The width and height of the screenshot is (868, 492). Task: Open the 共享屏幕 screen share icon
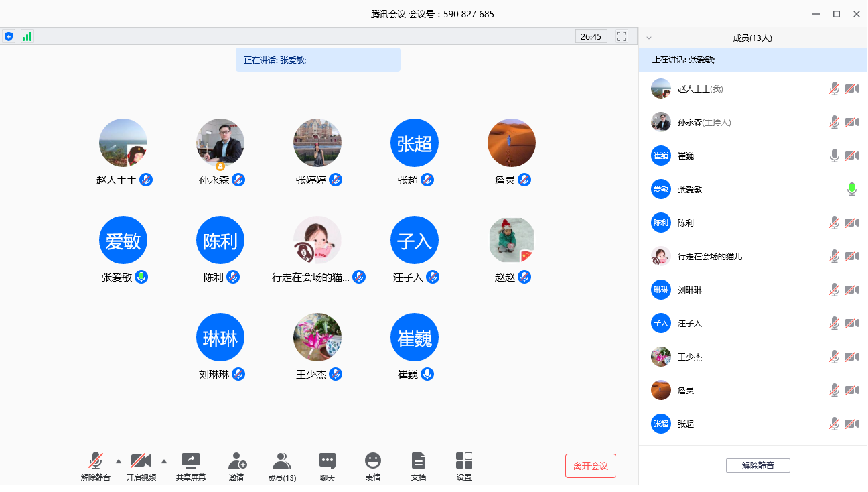[191, 462]
